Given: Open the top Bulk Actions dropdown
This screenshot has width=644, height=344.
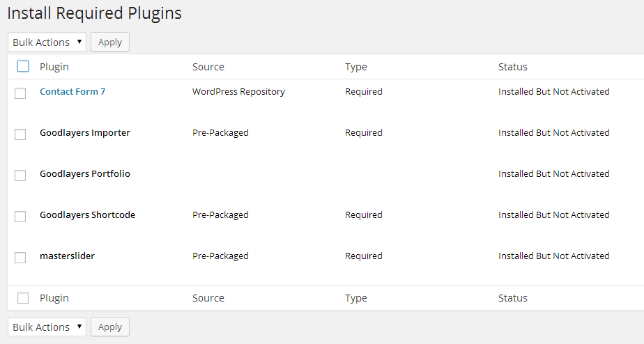Looking at the screenshot, I should [x=47, y=42].
